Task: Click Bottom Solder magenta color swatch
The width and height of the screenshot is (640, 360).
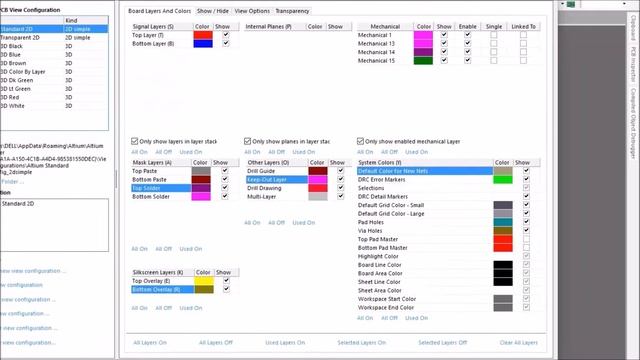Action: pyautogui.click(x=201, y=197)
